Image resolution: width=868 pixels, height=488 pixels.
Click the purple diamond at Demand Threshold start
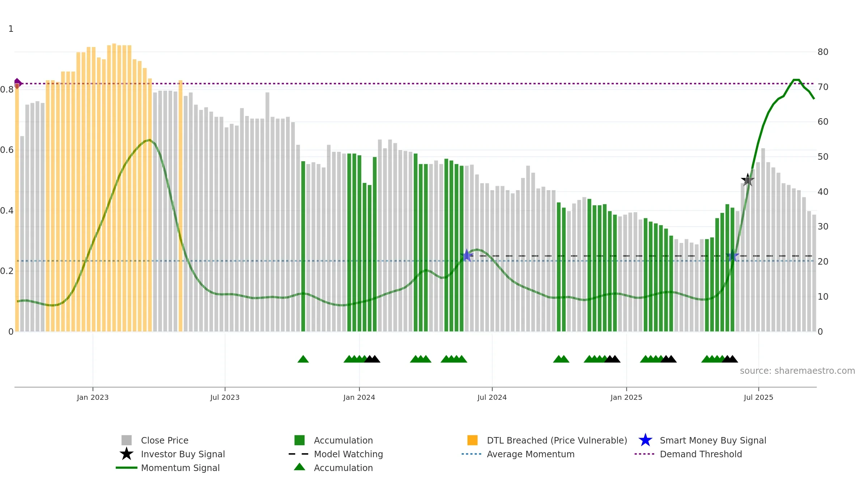click(18, 84)
